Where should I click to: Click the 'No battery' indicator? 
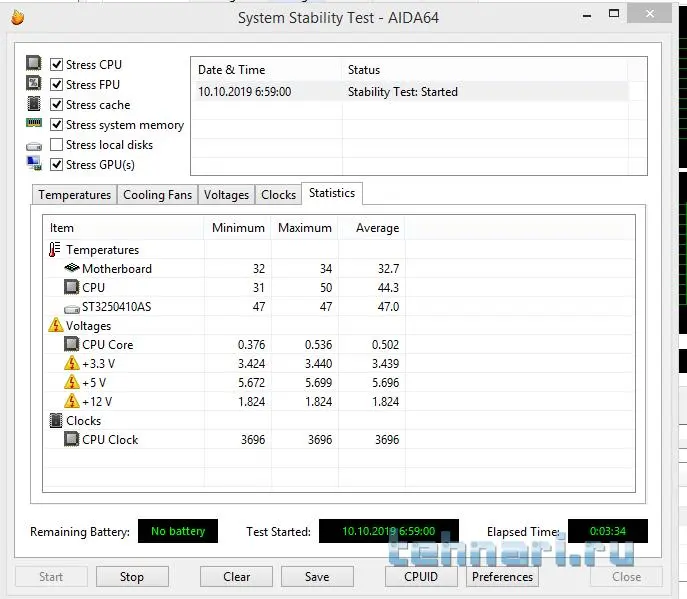178,531
